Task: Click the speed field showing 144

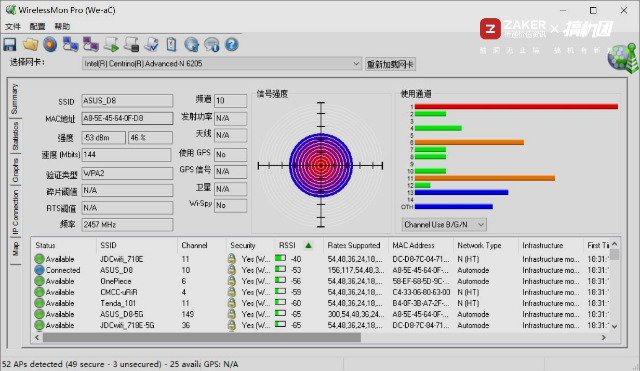Action: 127,155
